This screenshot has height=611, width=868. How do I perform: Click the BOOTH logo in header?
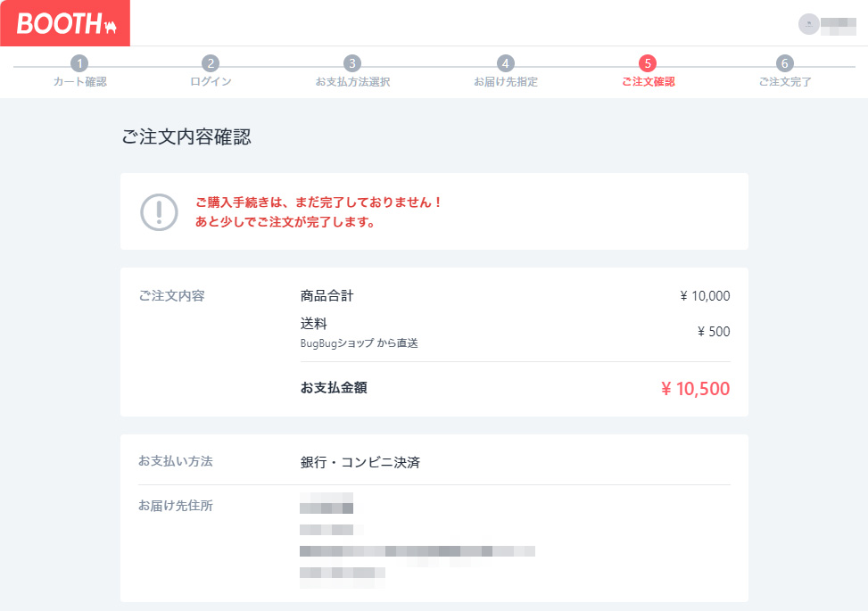click(65, 24)
